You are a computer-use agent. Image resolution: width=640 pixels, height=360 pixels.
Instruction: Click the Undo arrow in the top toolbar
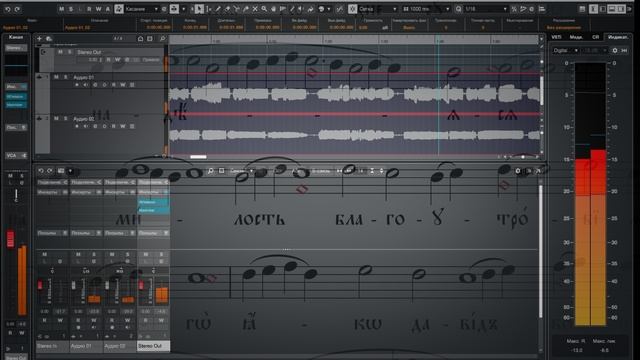(x=7, y=9)
